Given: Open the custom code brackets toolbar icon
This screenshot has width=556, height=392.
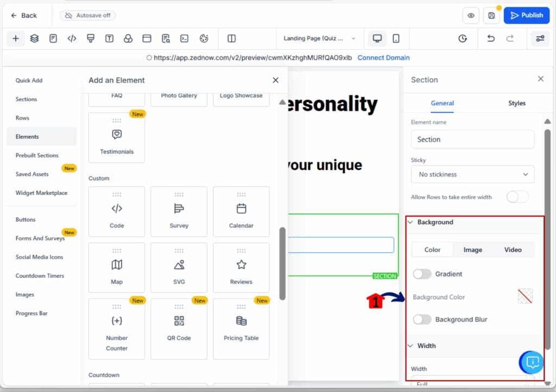Looking at the screenshot, I should click(x=72, y=39).
